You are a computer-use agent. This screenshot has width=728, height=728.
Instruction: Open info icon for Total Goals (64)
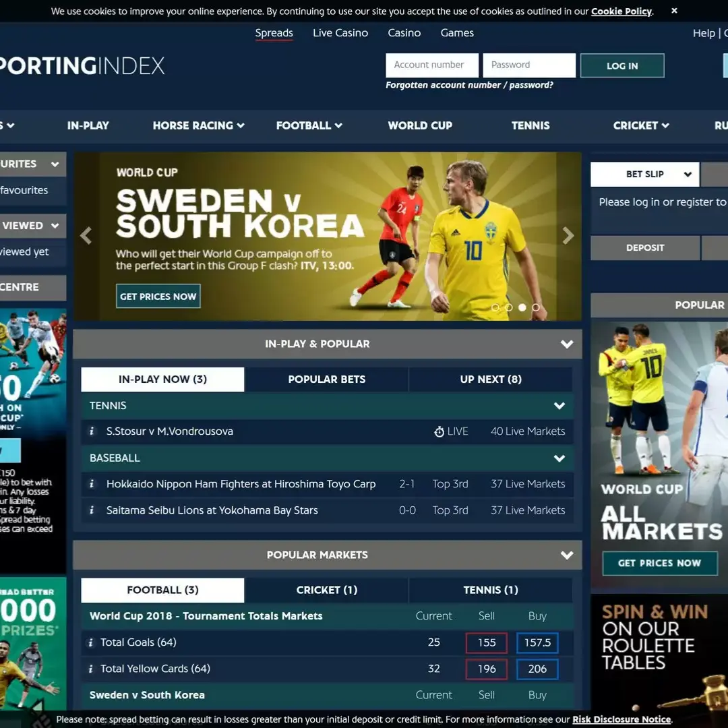point(90,642)
